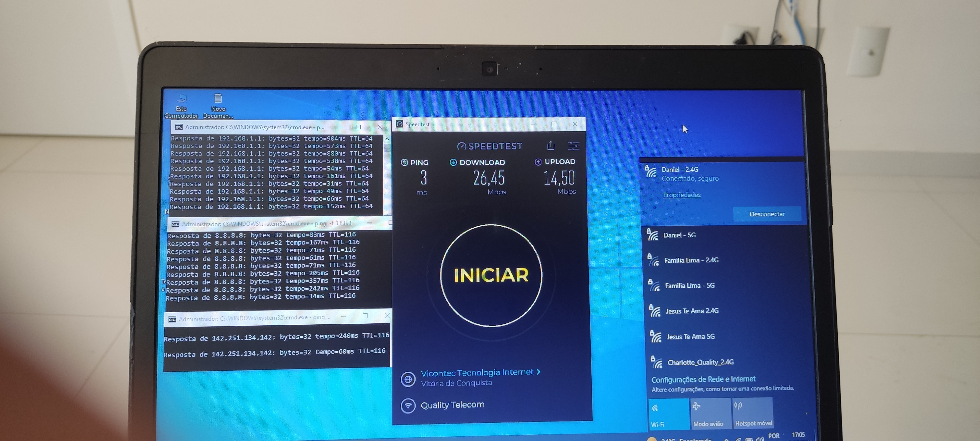This screenshot has width=980, height=441.
Task: Open Speedtest settings sliders icon
Action: click(573, 145)
